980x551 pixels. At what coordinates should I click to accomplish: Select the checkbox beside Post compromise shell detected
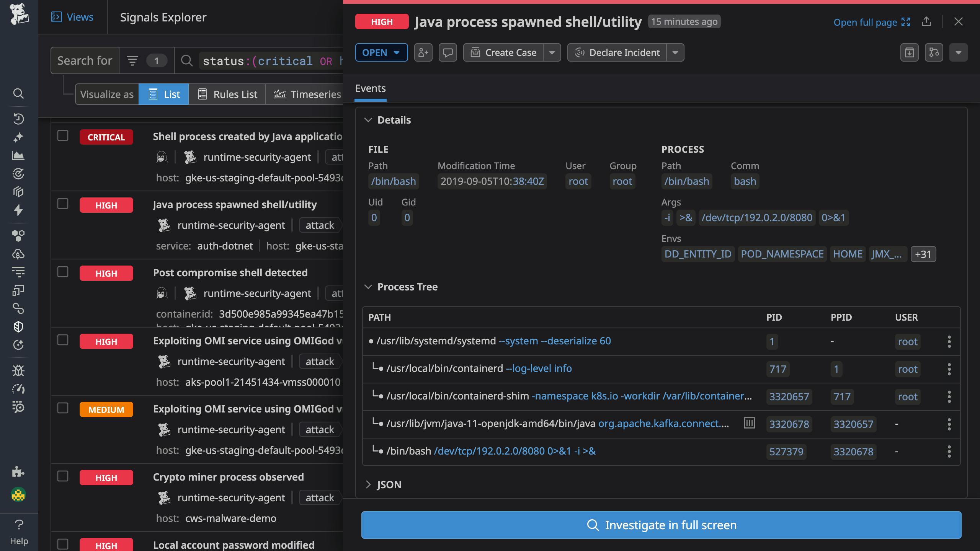pos(63,272)
